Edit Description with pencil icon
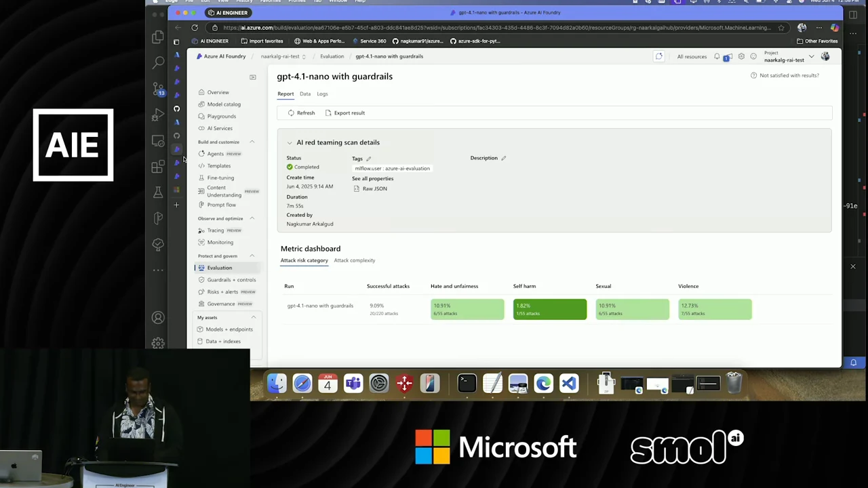Screen dimensions: 868x488 (x=503, y=158)
